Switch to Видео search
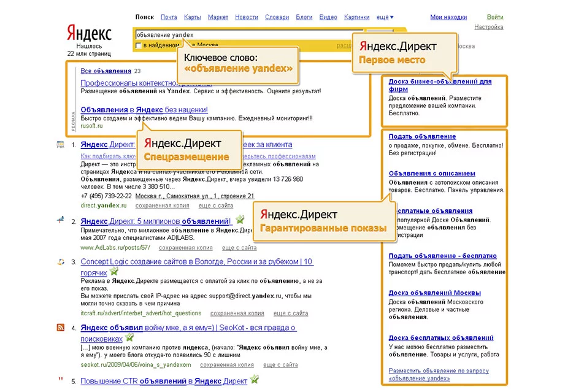The image size is (565, 392). [x=328, y=17]
